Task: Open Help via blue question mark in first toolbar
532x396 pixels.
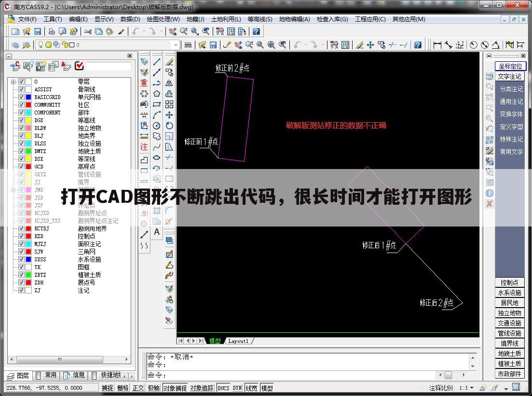Action: coord(256,31)
